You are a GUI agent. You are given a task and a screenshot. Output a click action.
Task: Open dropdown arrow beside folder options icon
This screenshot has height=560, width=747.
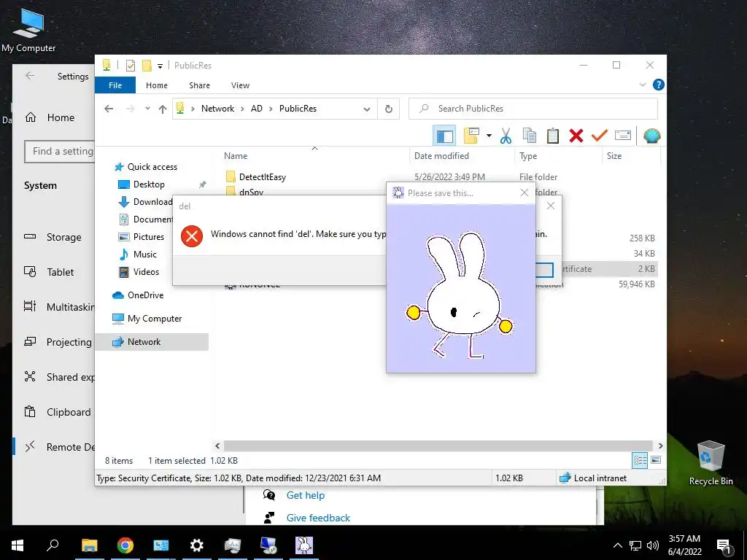489,136
